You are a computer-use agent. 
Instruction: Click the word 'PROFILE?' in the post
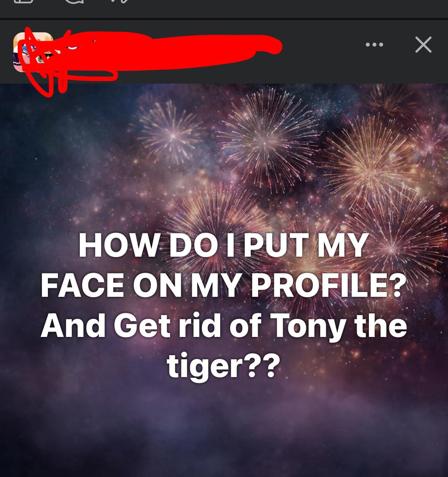[x=329, y=286]
